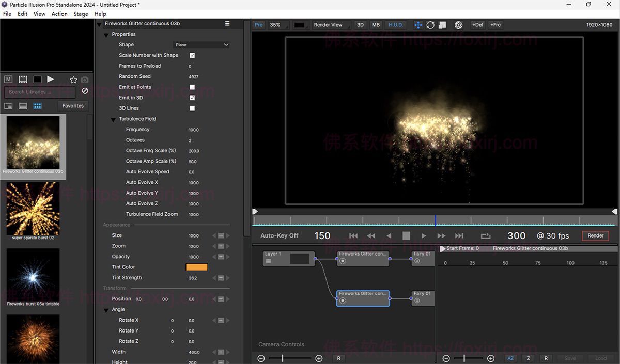Collapse the Angle property group
This screenshot has height=364, width=620.
point(106,309)
